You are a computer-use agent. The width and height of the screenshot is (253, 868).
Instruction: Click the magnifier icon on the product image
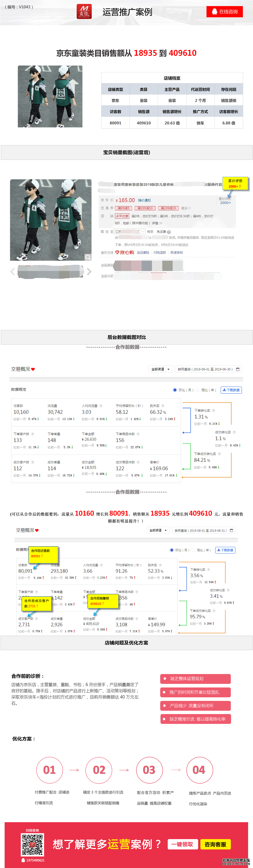coord(88,257)
